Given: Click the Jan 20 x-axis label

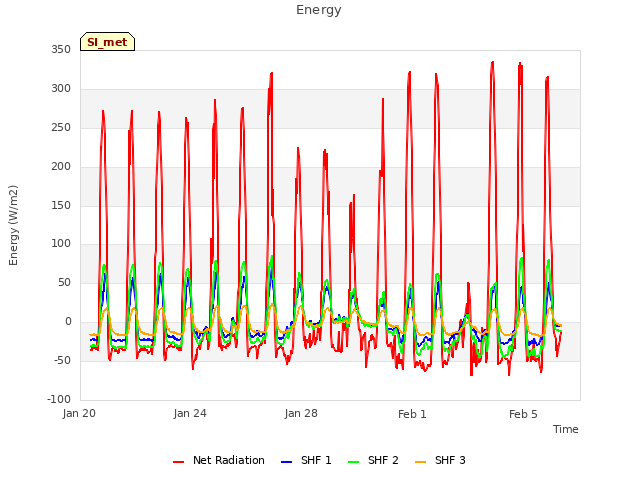Looking at the screenshot, I should (x=79, y=413).
